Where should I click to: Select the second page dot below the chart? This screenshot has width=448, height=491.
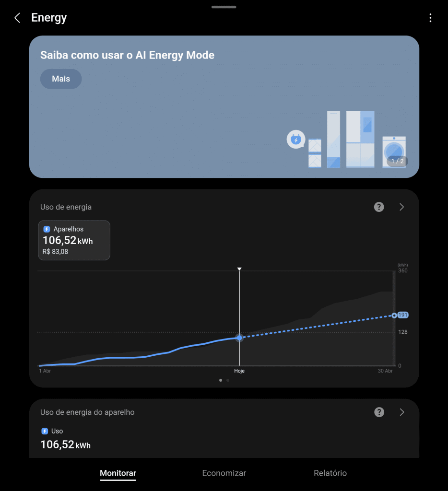(227, 380)
